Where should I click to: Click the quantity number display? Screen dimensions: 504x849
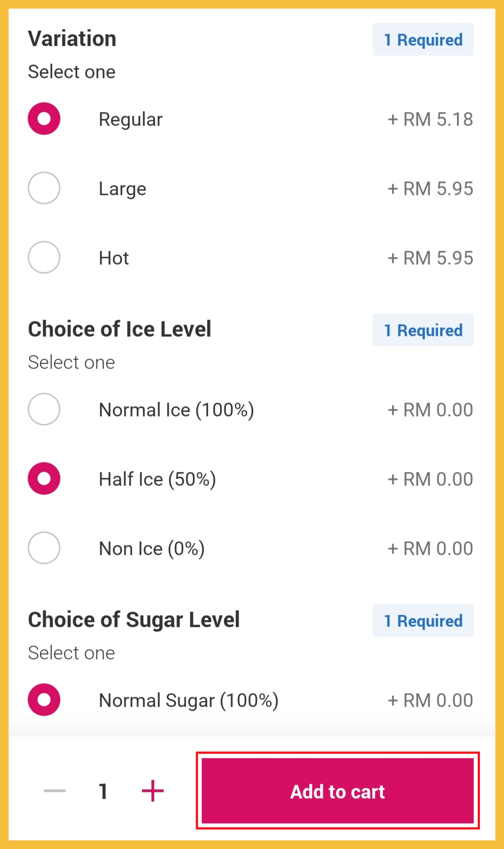coord(103,791)
